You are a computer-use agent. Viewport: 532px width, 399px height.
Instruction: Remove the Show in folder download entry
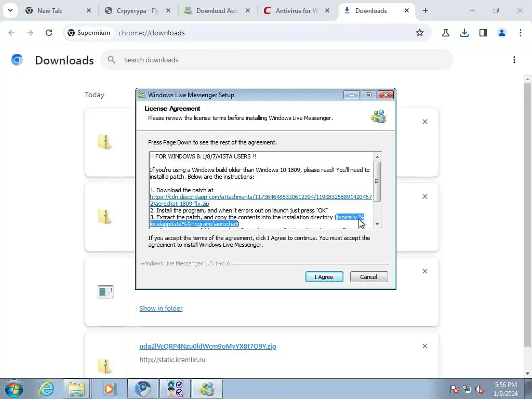point(425,271)
